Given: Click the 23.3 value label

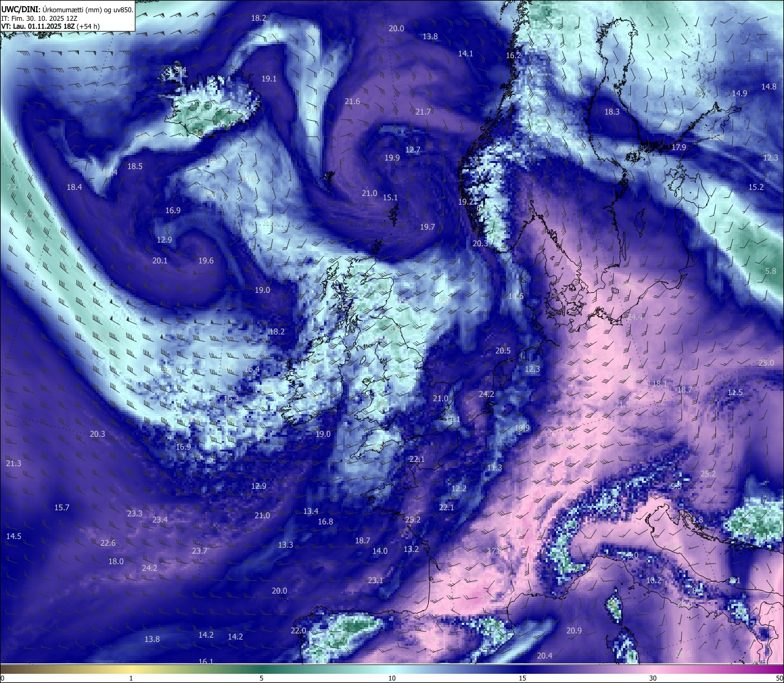Looking at the screenshot, I should (x=135, y=514).
